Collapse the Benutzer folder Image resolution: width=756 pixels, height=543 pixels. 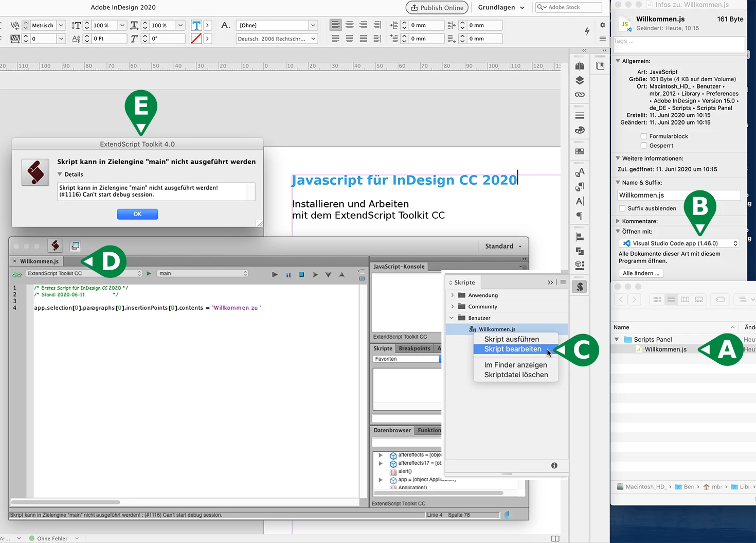coord(452,318)
